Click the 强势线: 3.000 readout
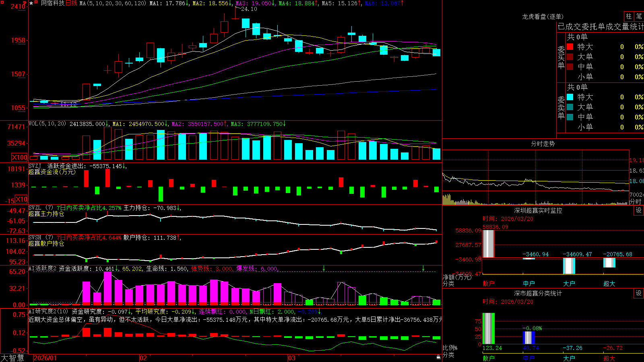 (212, 268)
